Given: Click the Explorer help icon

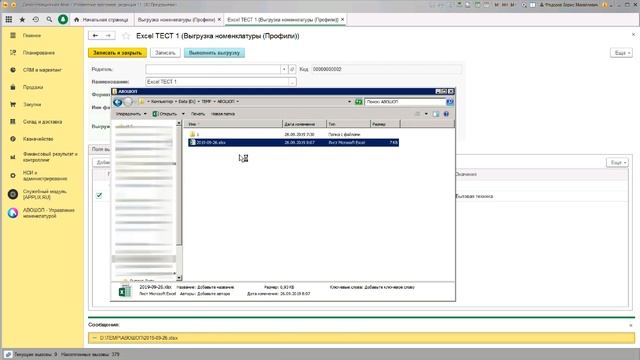Looking at the screenshot, I should pyautogui.click(x=446, y=114).
